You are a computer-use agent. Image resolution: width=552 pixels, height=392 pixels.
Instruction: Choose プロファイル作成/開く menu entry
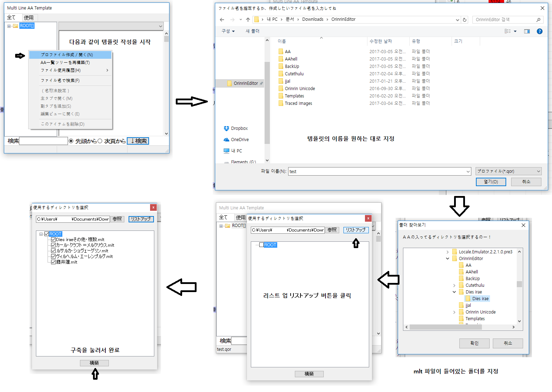click(67, 55)
